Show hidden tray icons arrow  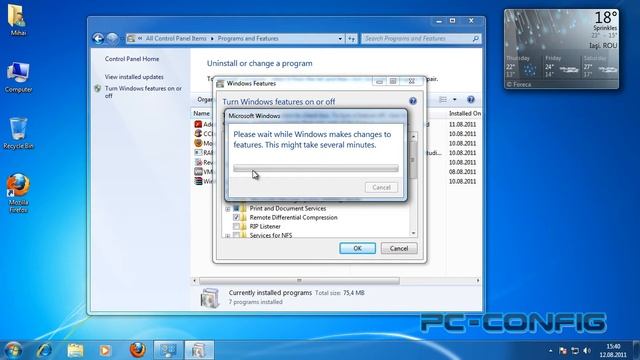(551, 351)
